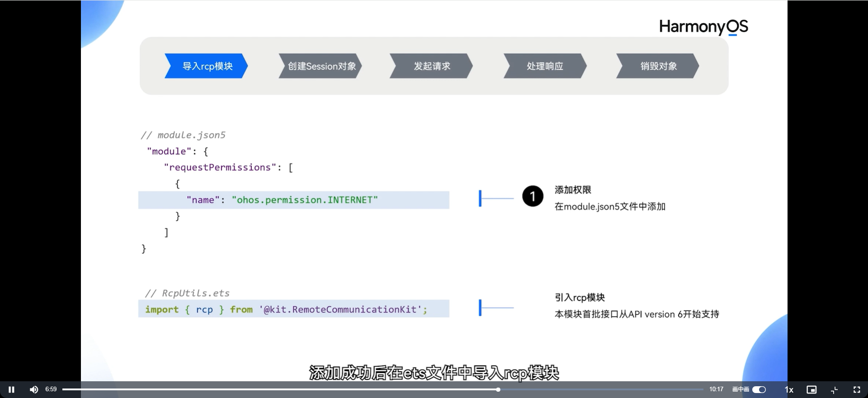Mute the video volume speaker icon
The height and width of the screenshot is (398, 868).
34,389
